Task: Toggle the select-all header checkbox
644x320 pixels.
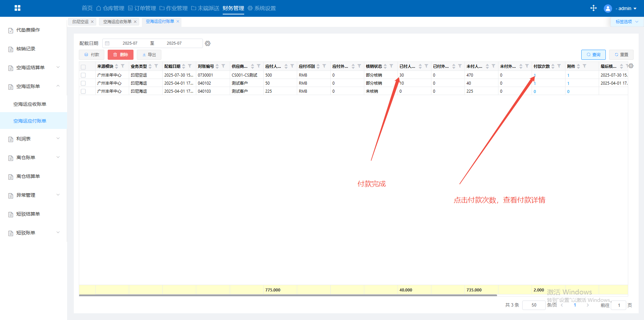Action: click(84, 67)
